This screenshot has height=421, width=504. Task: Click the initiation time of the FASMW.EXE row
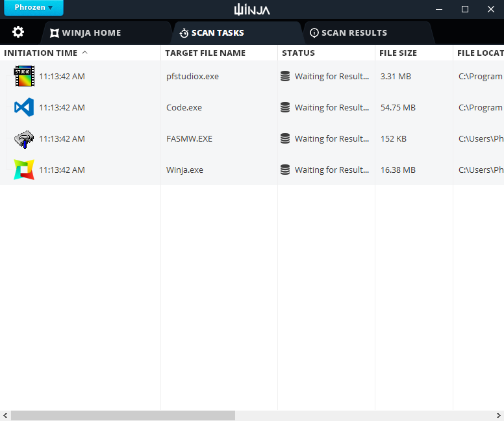point(62,138)
